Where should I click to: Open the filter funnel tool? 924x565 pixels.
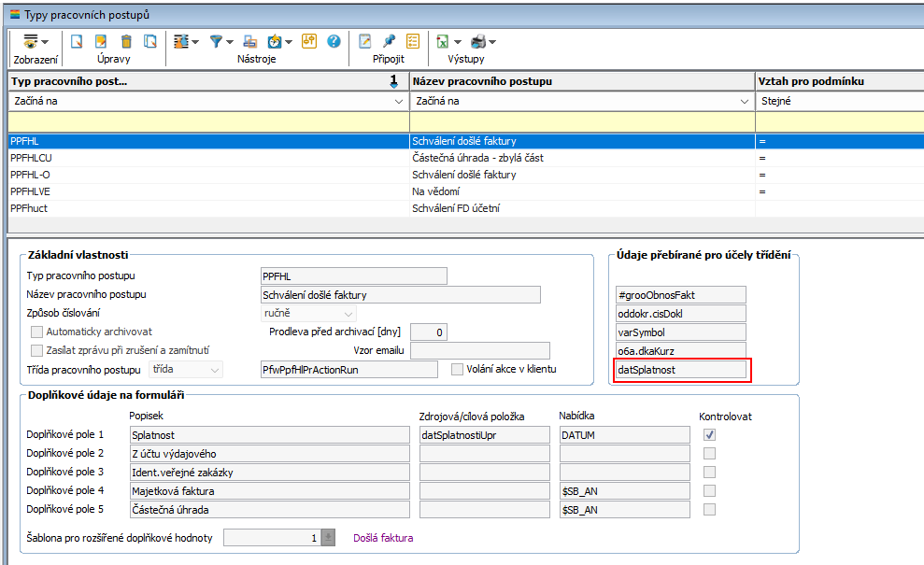[x=216, y=41]
